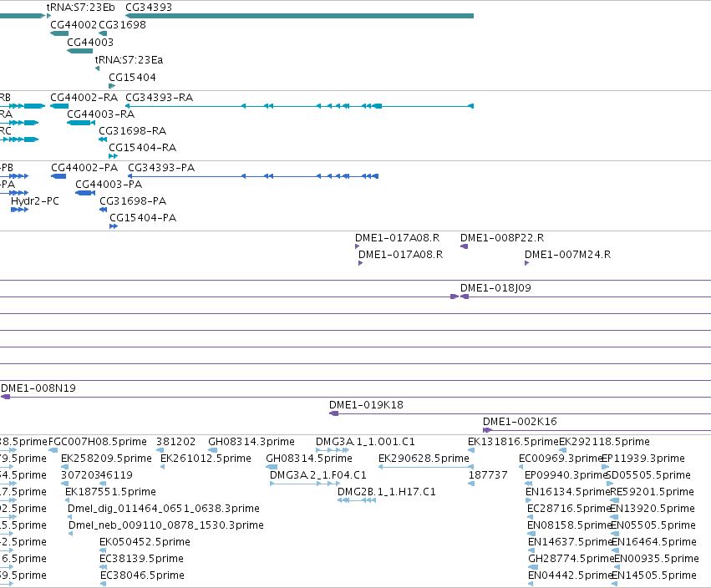Select the CG44002 gene feature
Screen dimensions: 711x588
59,33
